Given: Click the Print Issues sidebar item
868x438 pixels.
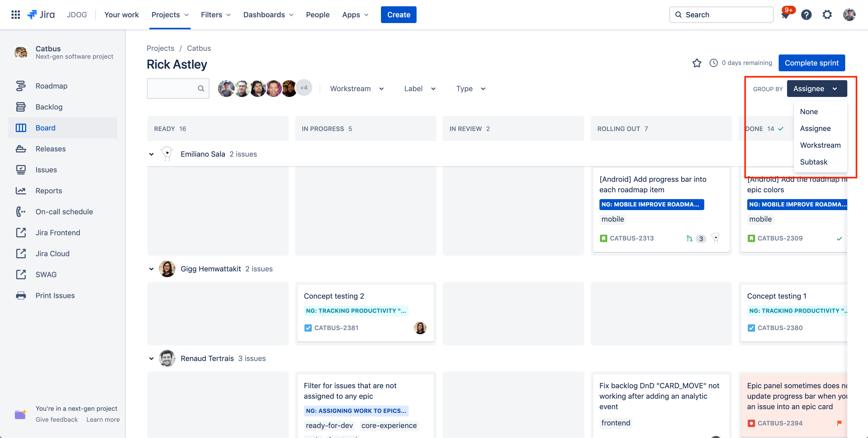Looking at the screenshot, I should pyautogui.click(x=55, y=295).
